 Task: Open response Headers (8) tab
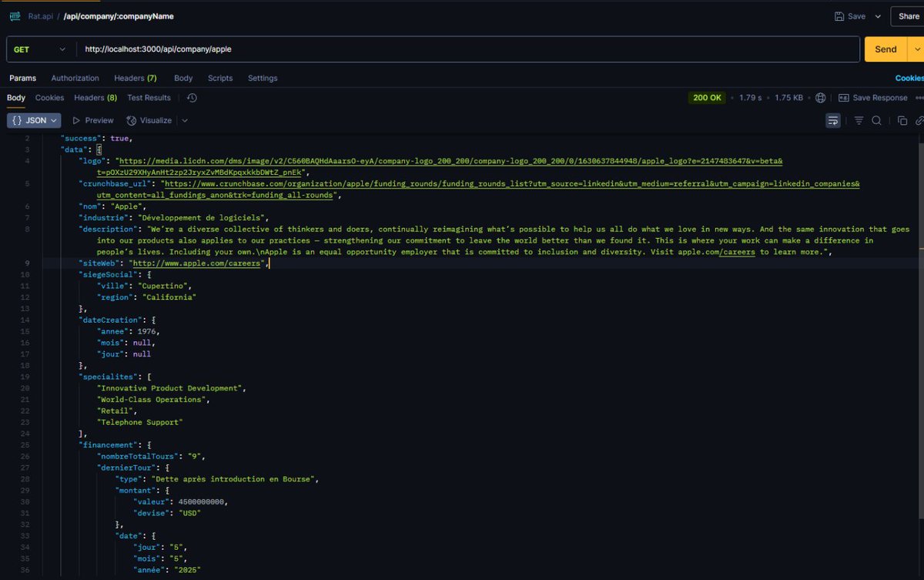coord(95,98)
